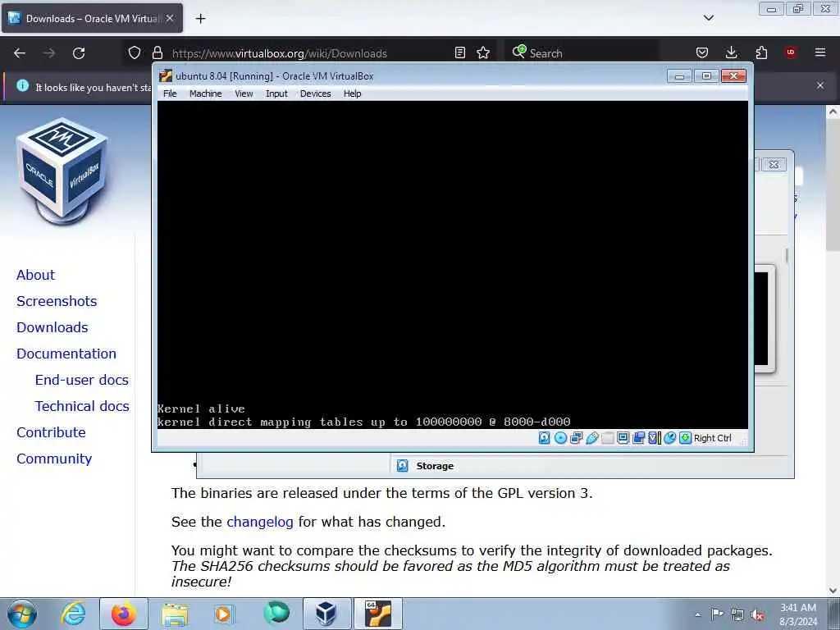This screenshot has width=840, height=630.
Task: Click the greyed shared folders indicator in the VM status bar
Action: [x=608, y=438]
